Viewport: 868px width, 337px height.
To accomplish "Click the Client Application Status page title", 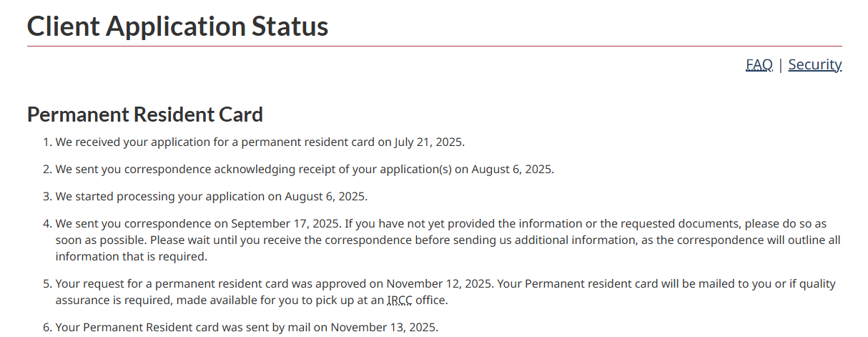I will (177, 26).
